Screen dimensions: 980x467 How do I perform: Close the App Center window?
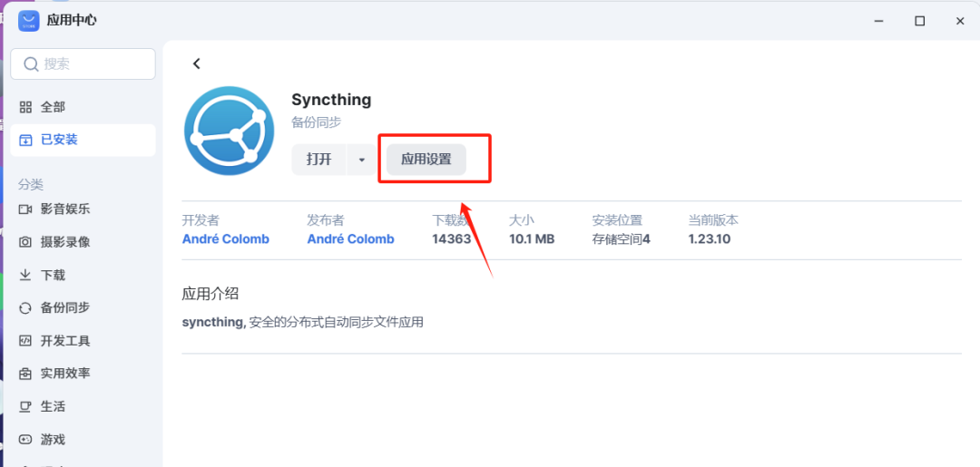pos(960,21)
